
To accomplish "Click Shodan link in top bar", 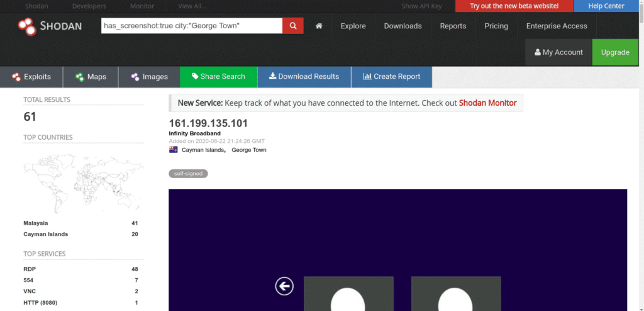I will pos(35,6).
